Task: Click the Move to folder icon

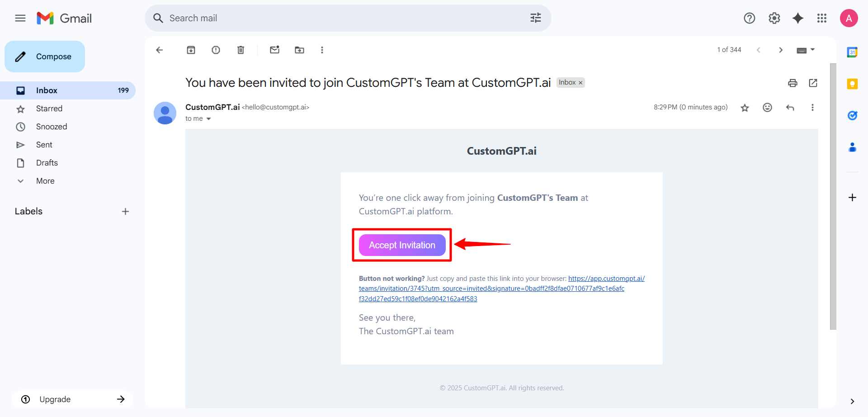Action: [x=300, y=50]
